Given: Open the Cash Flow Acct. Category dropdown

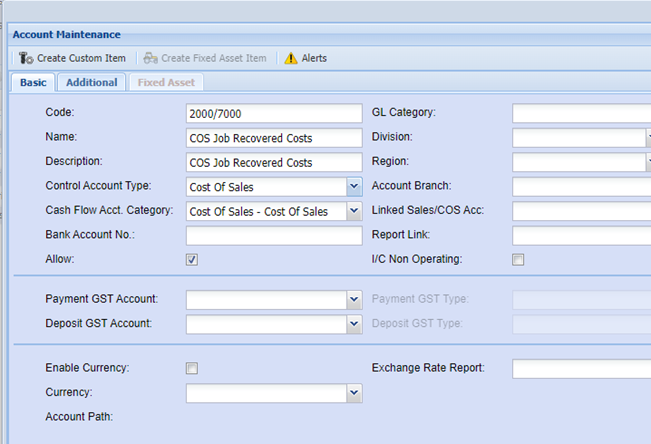Looking at the screenshot, I should click(x=354, y=211).
